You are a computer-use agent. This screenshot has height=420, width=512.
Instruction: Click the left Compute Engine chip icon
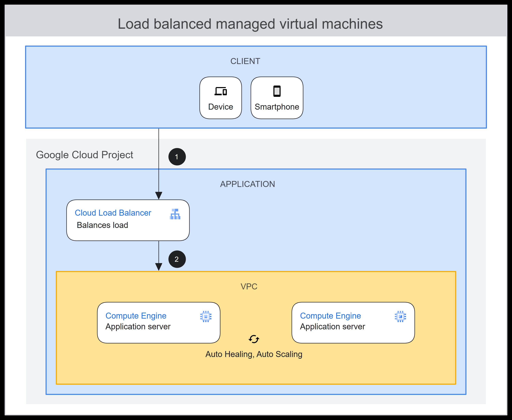[206, 317]
